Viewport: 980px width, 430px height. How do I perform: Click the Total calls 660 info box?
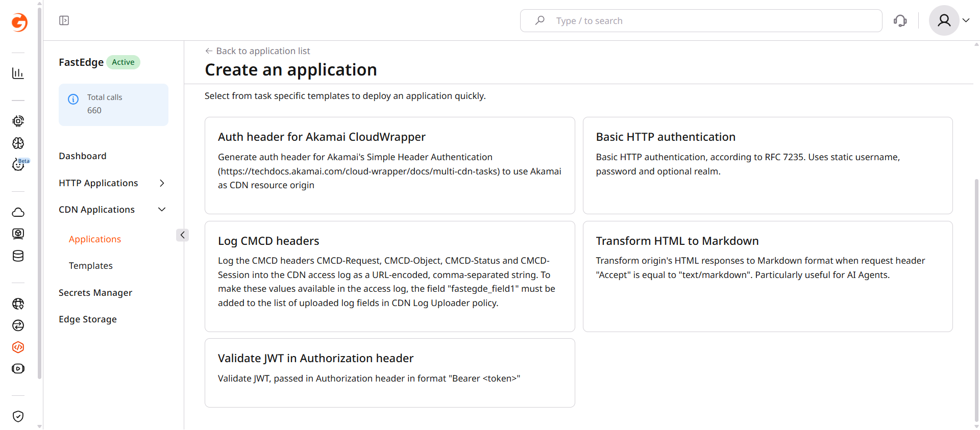coord(113,105)
